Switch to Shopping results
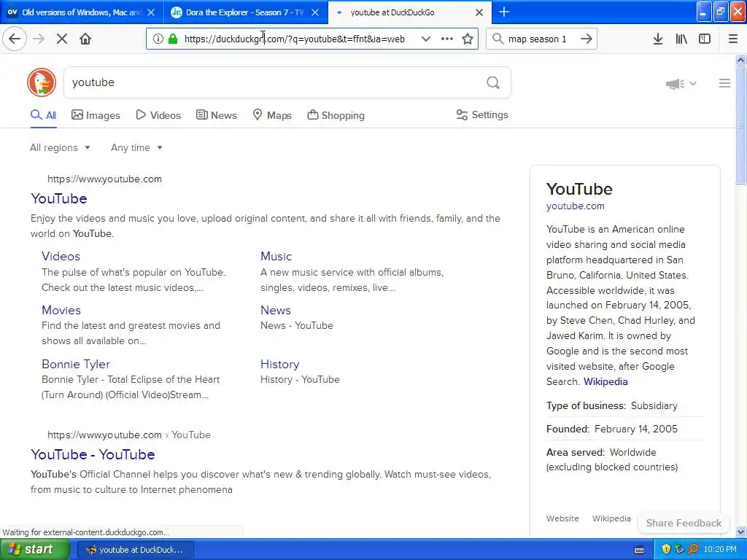 (336, 115)
